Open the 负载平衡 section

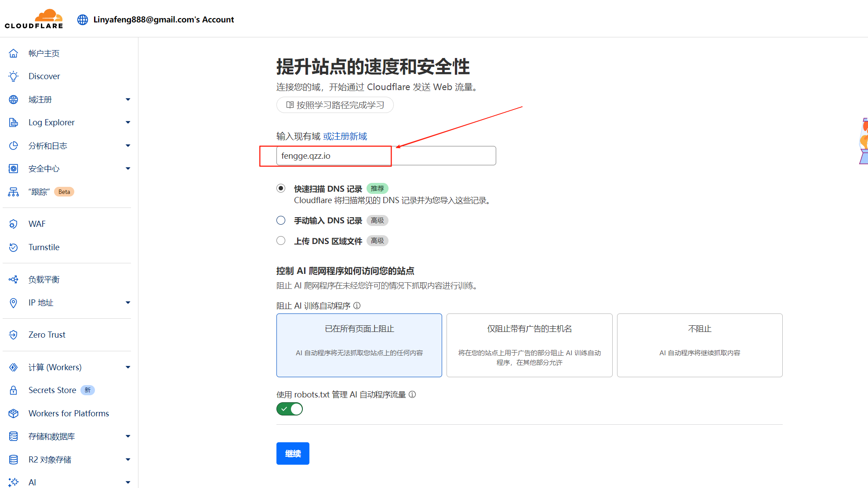tap(44, 279)
